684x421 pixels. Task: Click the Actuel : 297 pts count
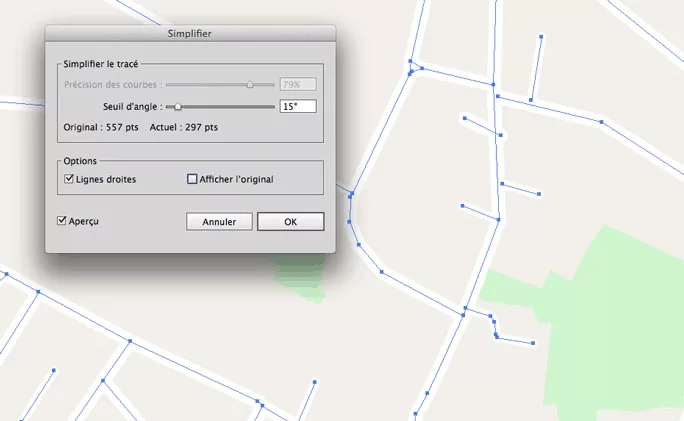(184, 128)
